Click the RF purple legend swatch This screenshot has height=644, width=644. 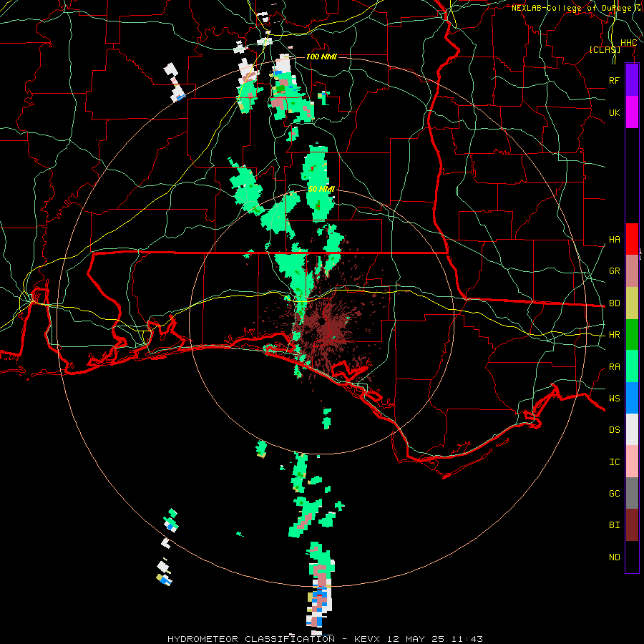pos(632,80)
